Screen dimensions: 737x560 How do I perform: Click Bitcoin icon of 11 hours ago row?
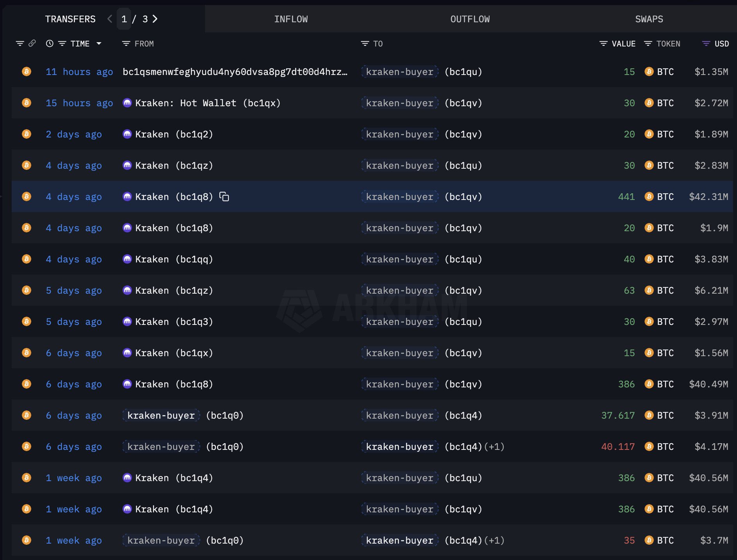click(x=27, y=72)
